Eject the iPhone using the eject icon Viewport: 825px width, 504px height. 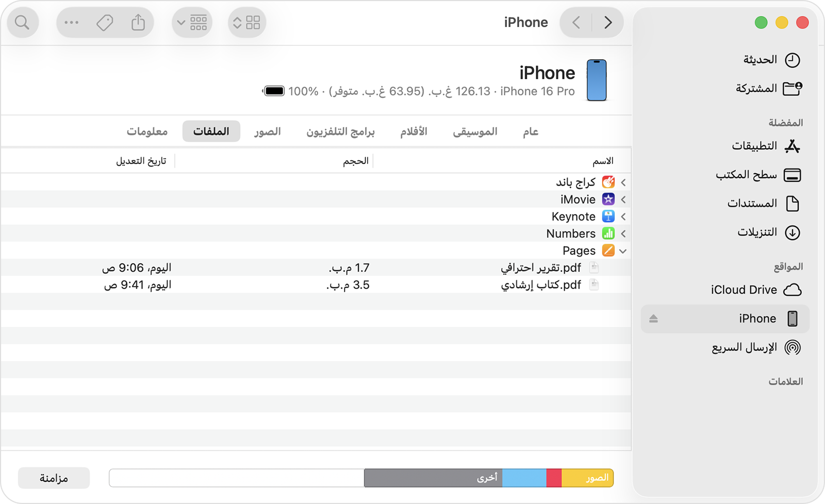653,318
